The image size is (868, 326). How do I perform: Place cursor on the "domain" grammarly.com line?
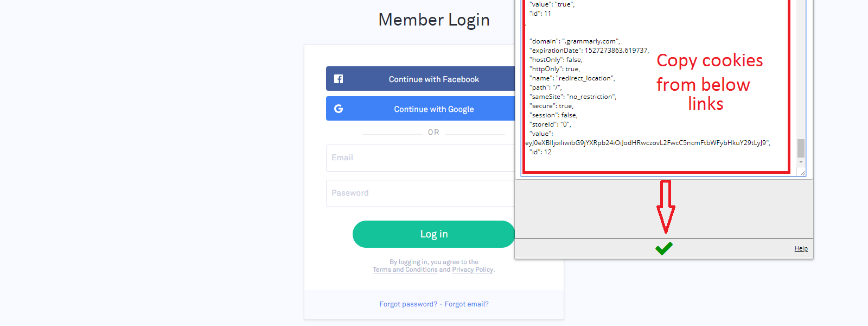click(575, 41)
